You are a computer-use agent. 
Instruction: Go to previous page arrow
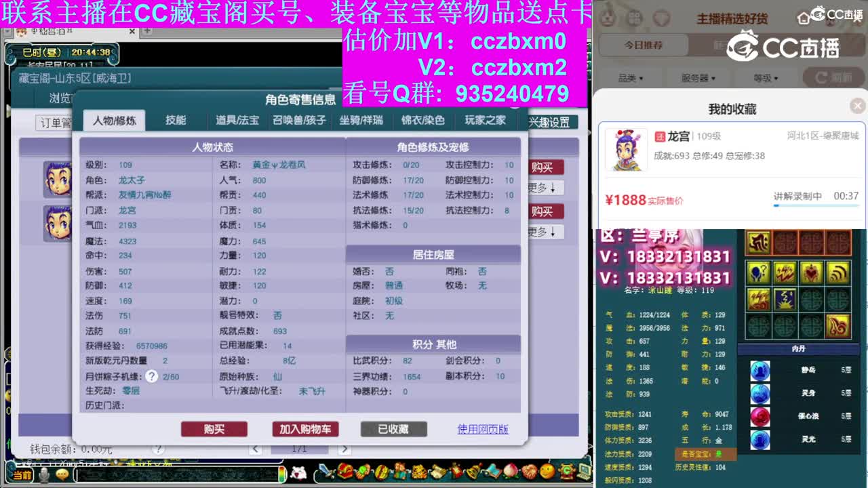click(255, 449)
